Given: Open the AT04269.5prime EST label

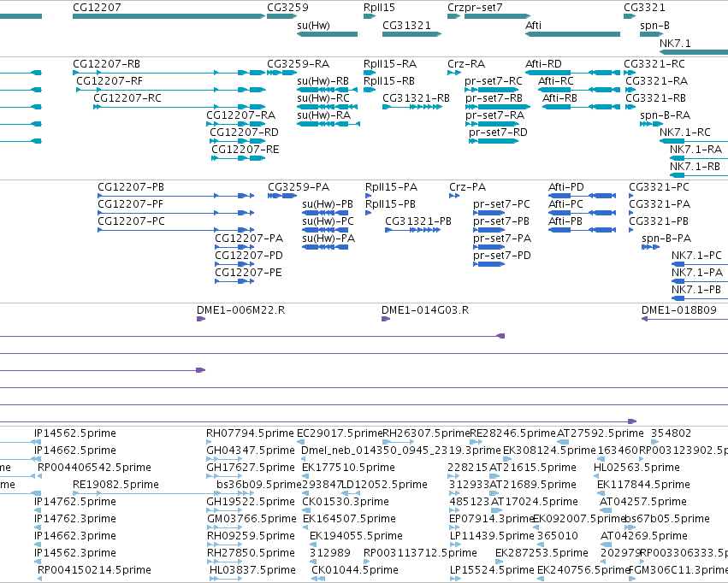Looking at the screenshot, I should [x=644, y=536].
